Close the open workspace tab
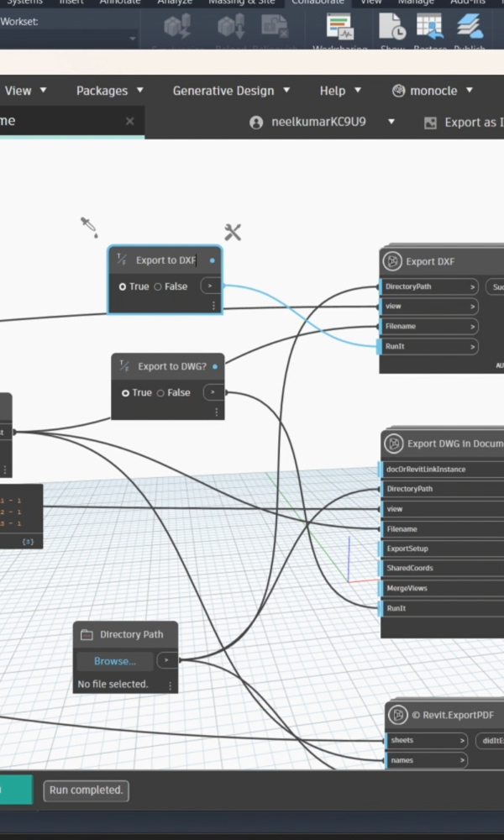The width and height of the screenshot is (504, 840). (129, 121)
